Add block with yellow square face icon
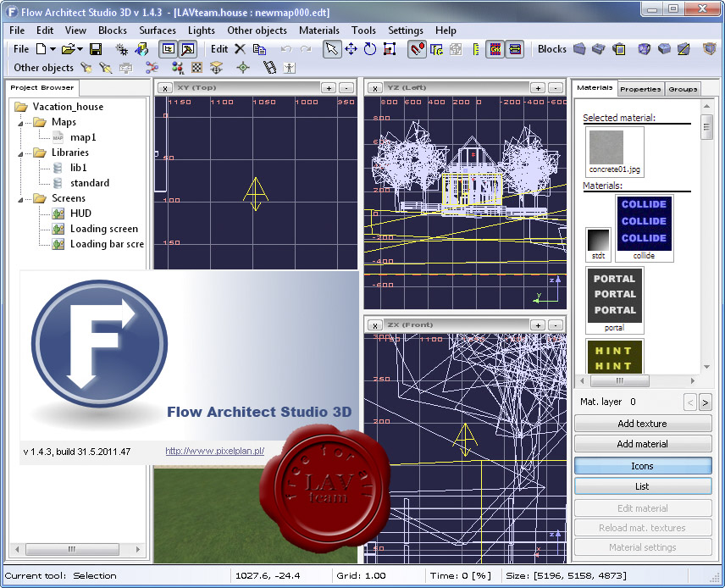The image size is (725, 588). coord(619,48)
